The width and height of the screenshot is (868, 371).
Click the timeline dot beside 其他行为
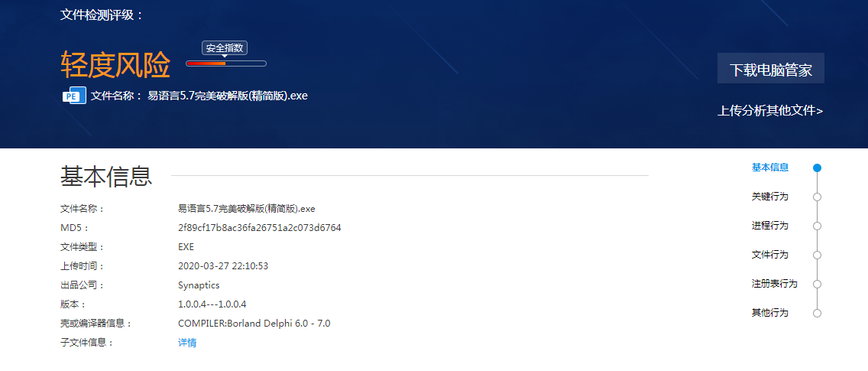(x=817, y=314)
